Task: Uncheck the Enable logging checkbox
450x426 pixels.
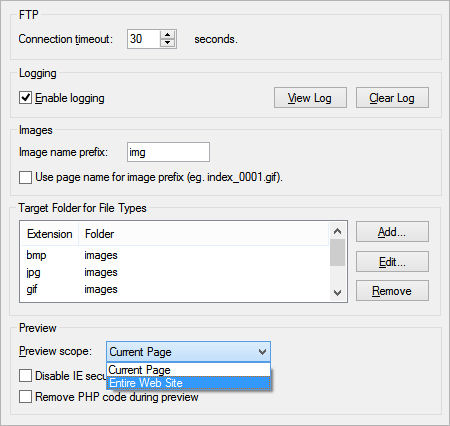Action: [26, 98]
